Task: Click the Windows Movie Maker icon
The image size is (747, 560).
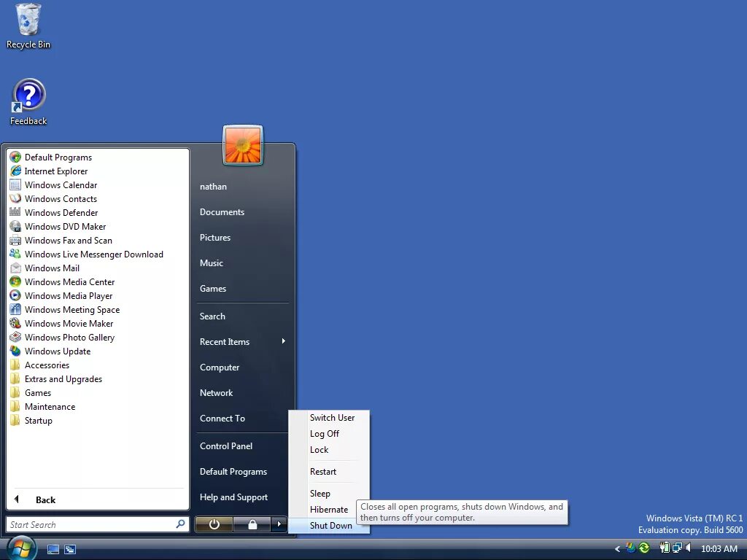Action: (x=15, y=323)
